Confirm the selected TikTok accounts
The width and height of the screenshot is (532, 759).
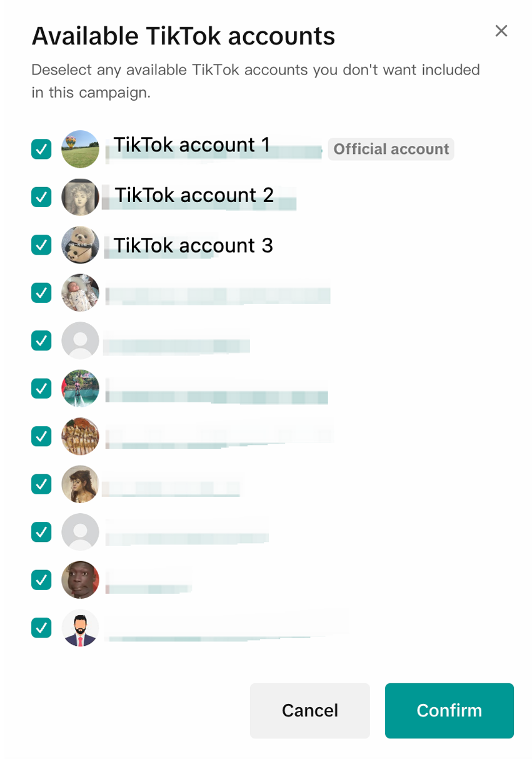(x=449, y=711)
